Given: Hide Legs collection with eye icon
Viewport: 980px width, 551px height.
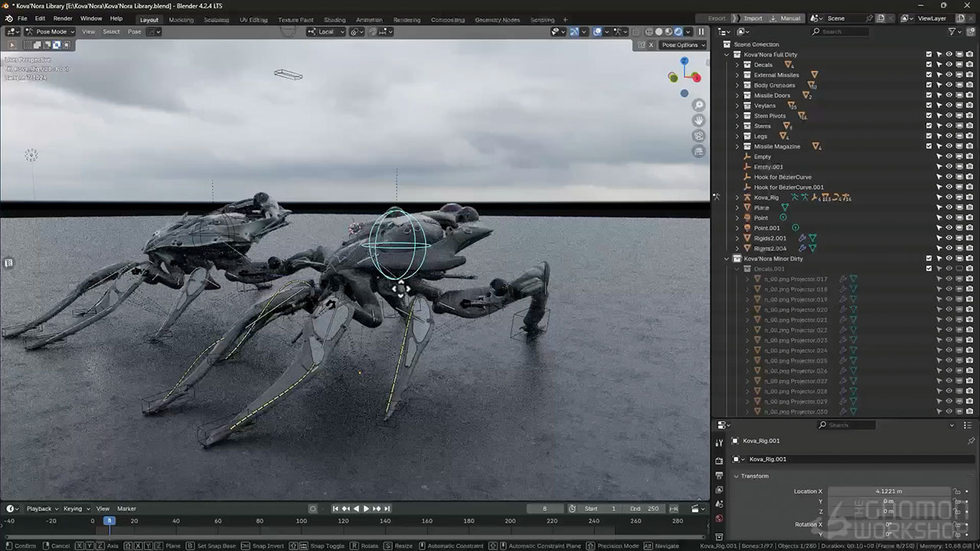Looking at the screenshot, I should pyautogui.click(x=949, y=136).
